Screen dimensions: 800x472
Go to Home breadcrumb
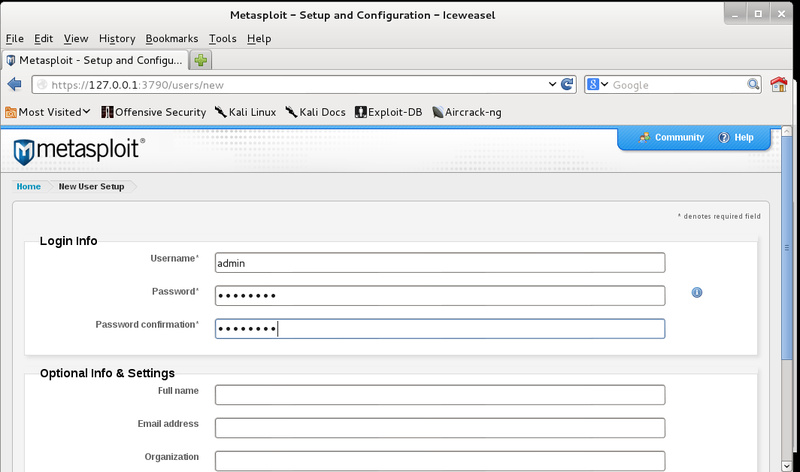pyautogui.click(x=29, y=187)
